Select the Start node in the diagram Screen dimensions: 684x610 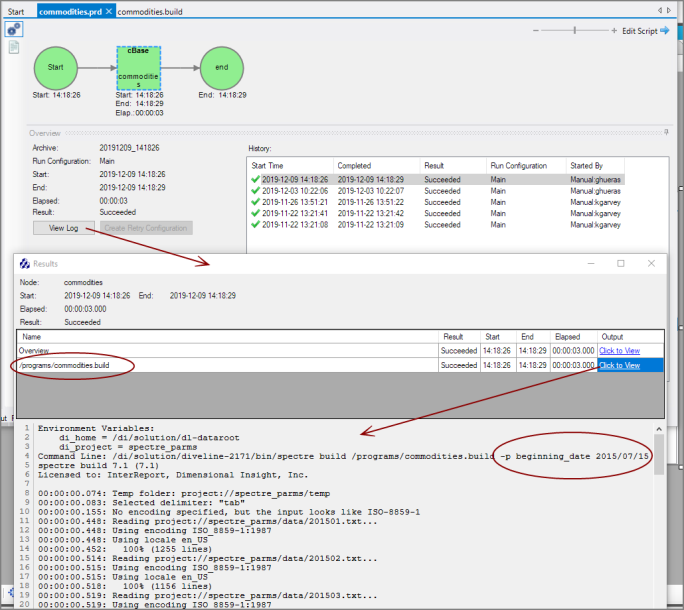[x=56, y=67]
